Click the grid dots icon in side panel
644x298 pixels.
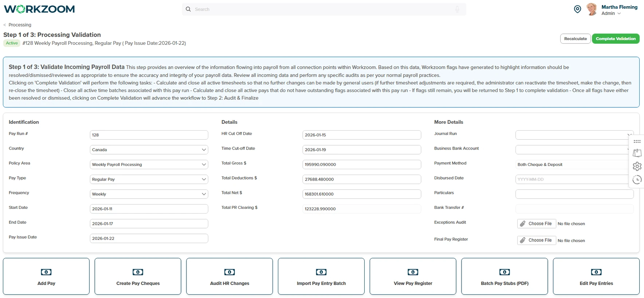pyautogui.click(x=637, y=142)
